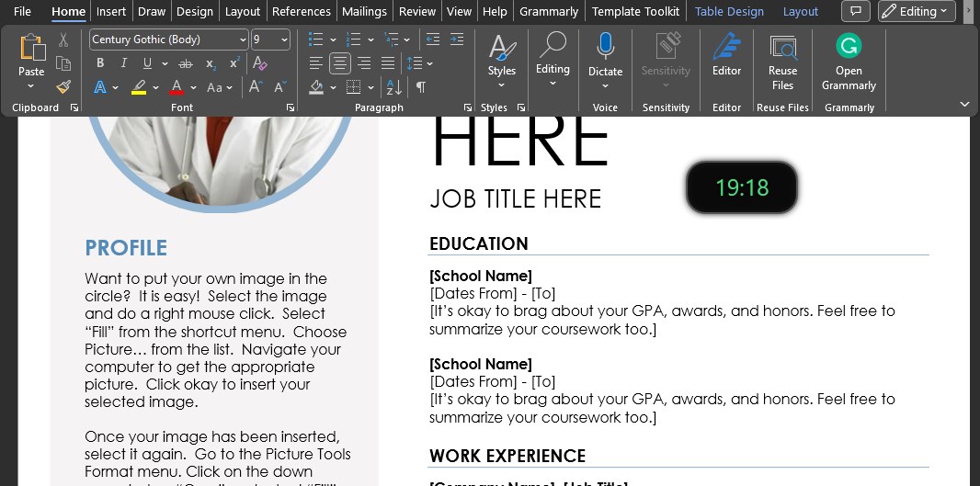Activate the Format Painter brush
The height and width of the screenshot is (486, 980).
63,87
